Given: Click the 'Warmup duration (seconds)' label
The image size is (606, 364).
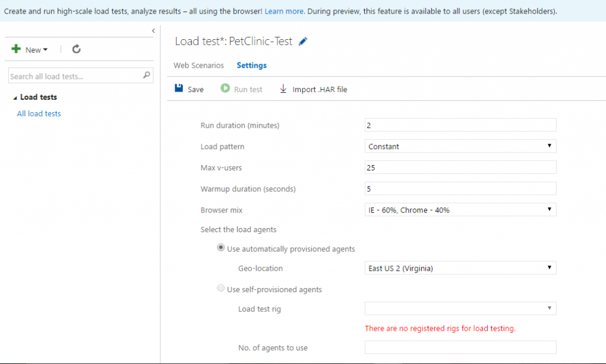Looking at the screenshot, I should (248, 189).
